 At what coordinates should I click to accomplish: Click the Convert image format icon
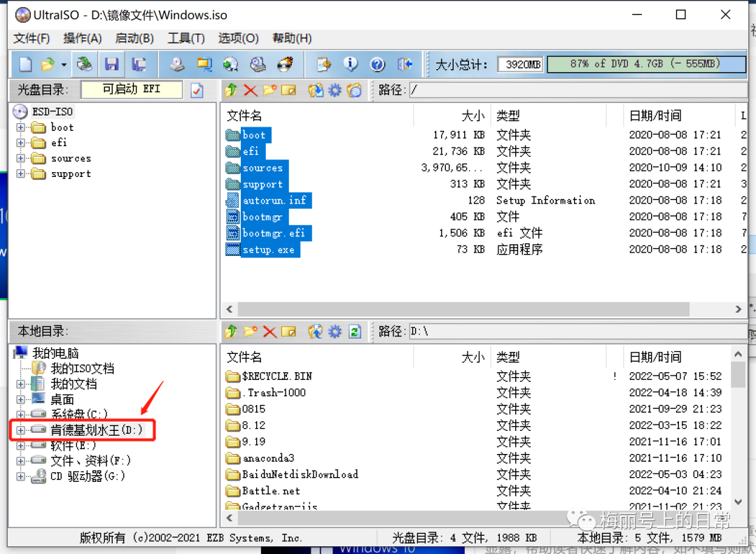230,64
